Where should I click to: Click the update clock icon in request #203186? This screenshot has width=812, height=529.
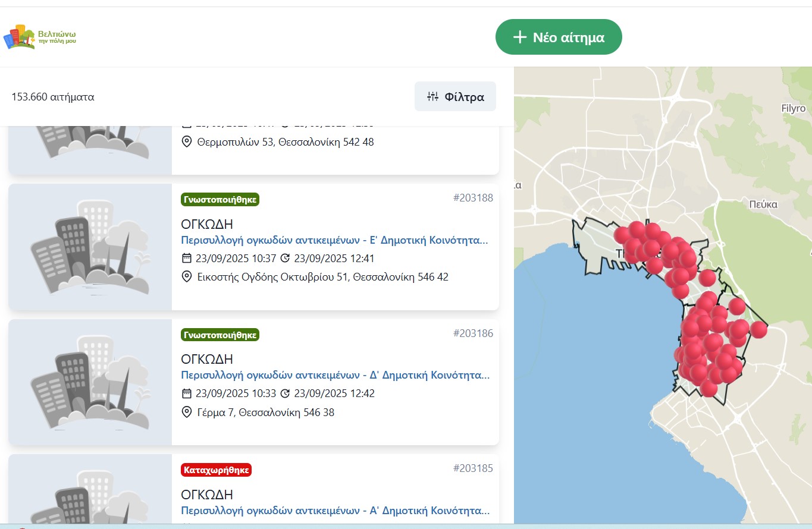(285, 393)
